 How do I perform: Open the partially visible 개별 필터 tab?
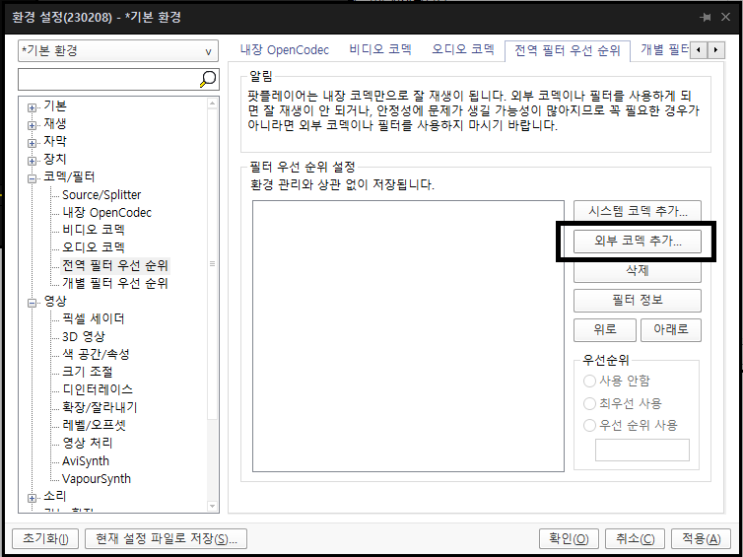(665, 49)
